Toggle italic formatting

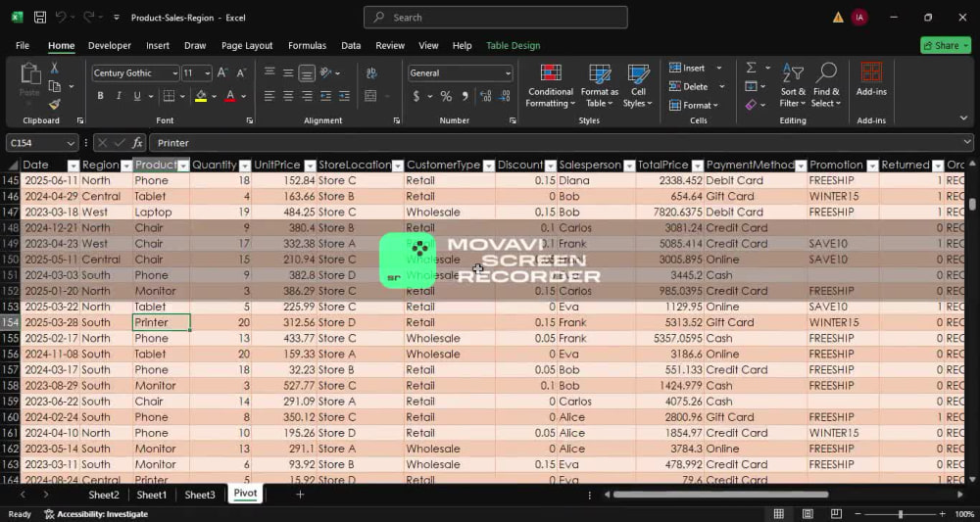coord(119,96)
